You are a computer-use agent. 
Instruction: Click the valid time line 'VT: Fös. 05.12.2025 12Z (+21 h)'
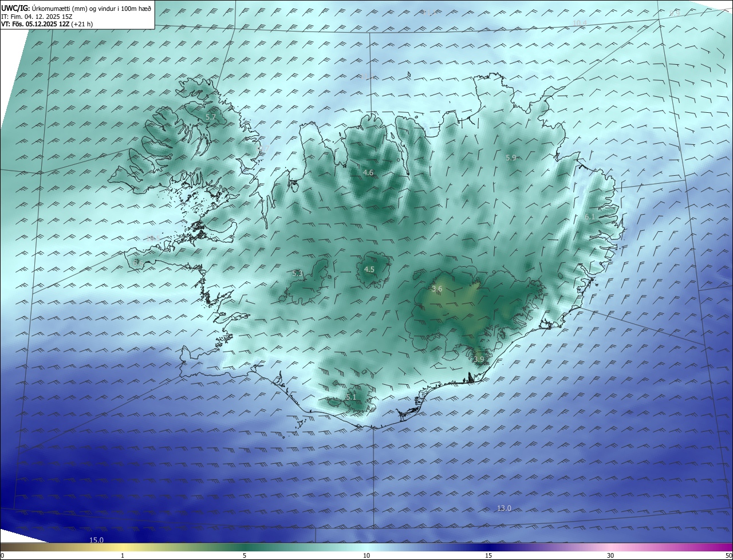point(47,24)
